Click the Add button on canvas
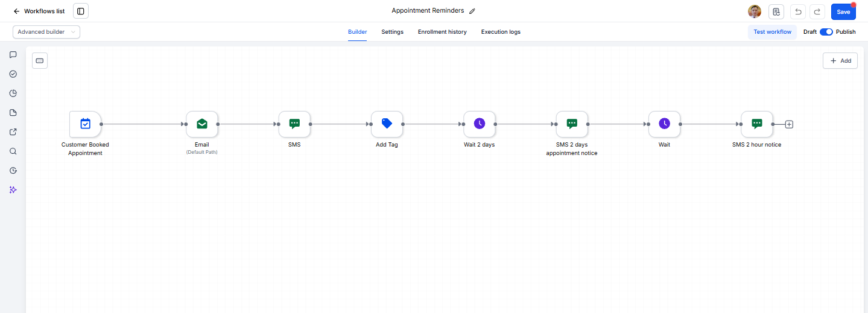This screenshot has width=868, height=313. (x=840, y=61)
